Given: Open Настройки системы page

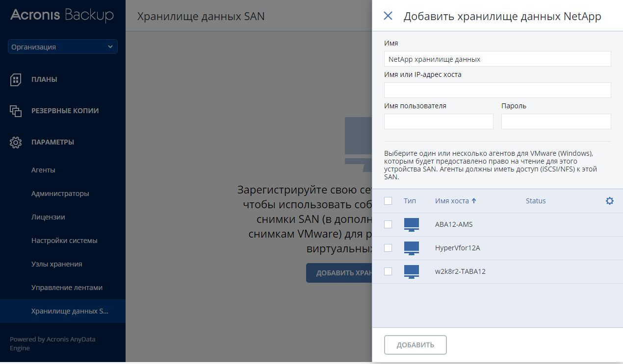Looking at the screenshot, I should click(x=64, y=241).
